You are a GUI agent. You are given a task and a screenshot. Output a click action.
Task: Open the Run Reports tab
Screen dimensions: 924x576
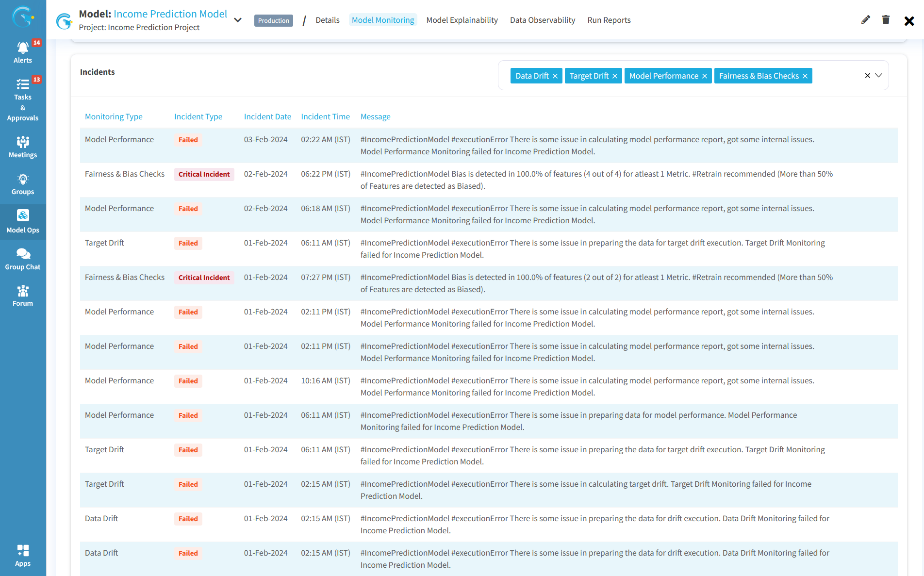609,20
